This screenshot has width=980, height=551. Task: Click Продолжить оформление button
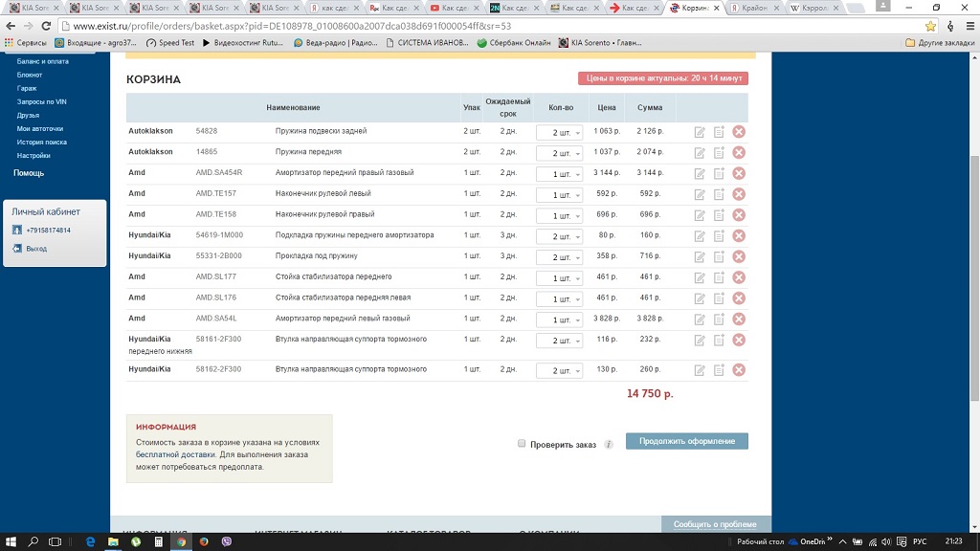coord(686,441)
